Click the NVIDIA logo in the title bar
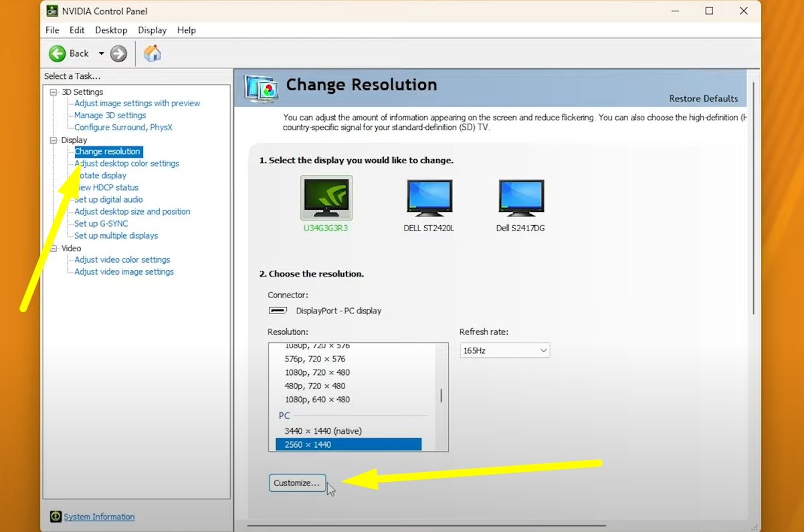The height and width of the screenshot is (532, 804). pyautogui.click(x=52, y=11)
